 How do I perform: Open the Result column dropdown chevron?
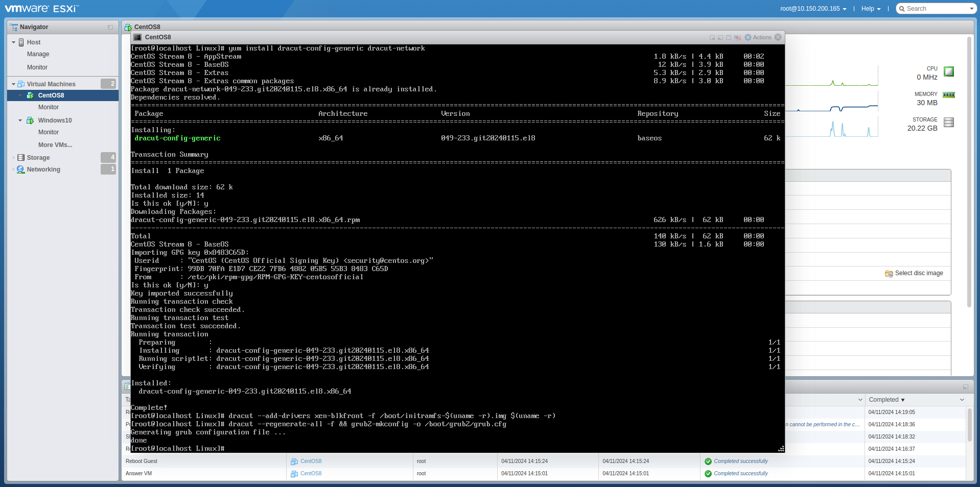[860, 400]
